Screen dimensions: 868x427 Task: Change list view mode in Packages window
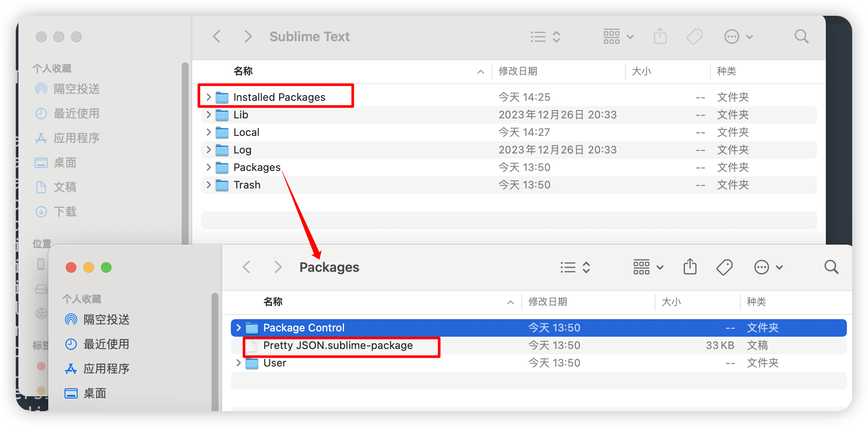pyautogui.click(x=575, y=267)
